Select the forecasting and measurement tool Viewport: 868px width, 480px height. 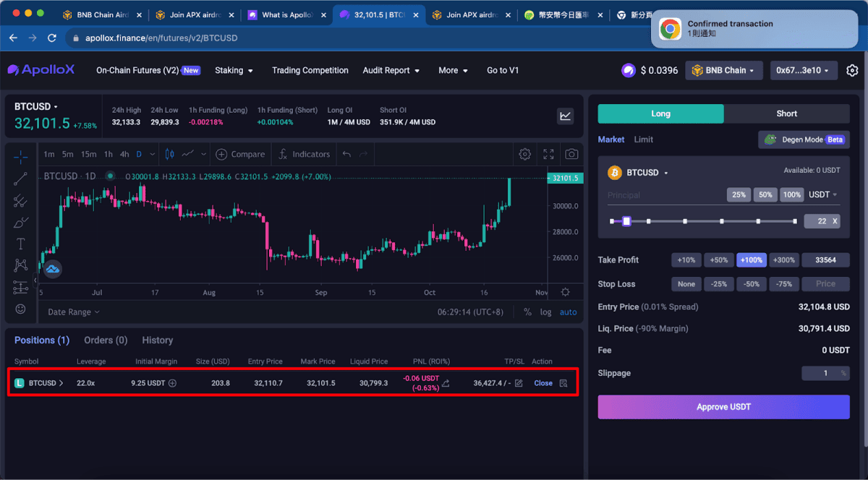pyautogui.click(x=20, y=288)
